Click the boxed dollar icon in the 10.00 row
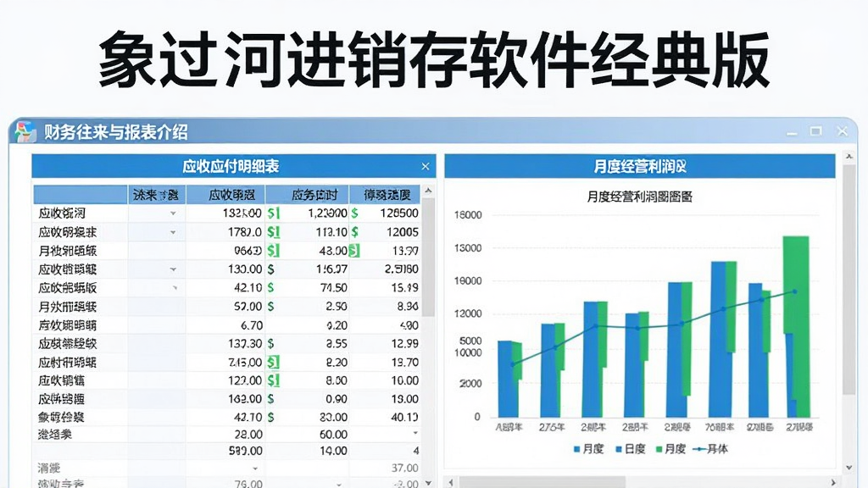Screen dimensions: 868x488 tap(274, 380)
